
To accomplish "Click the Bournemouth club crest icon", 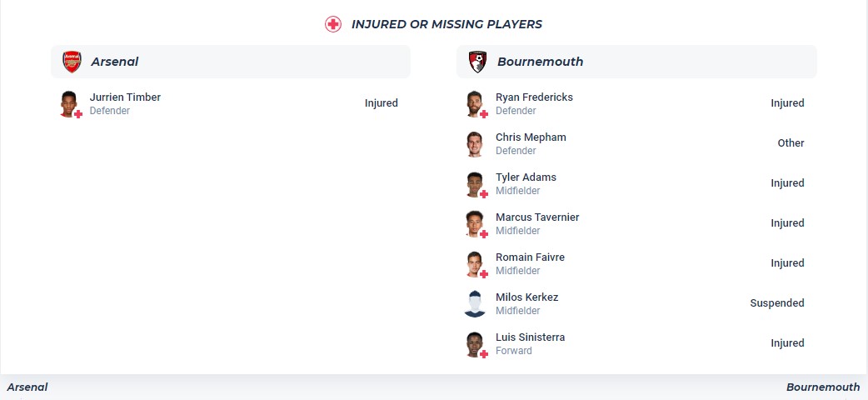I will pyautogui.click(x=477, y=62).
